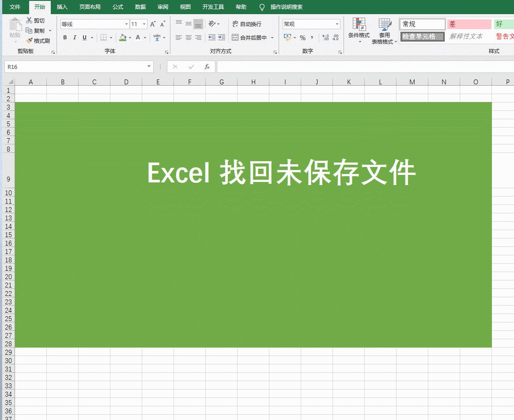The image size is (514, 420).
Task: Switch to the 插入 ribbon tab
Action: click(x=62, y=7)
